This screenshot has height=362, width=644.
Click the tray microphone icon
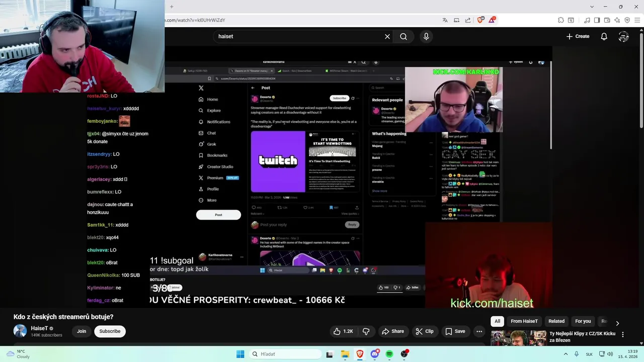[x=577, y=354]
